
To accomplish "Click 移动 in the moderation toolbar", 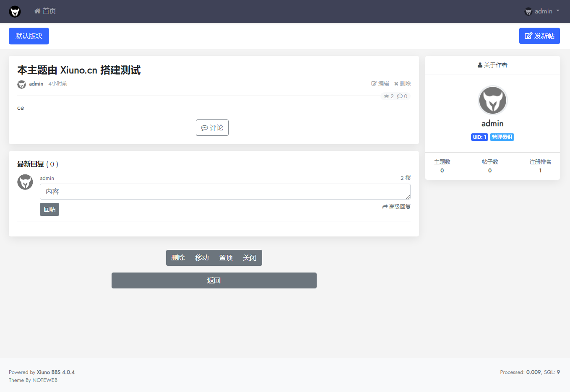I will pyautogui.click(x=202, y=258).
